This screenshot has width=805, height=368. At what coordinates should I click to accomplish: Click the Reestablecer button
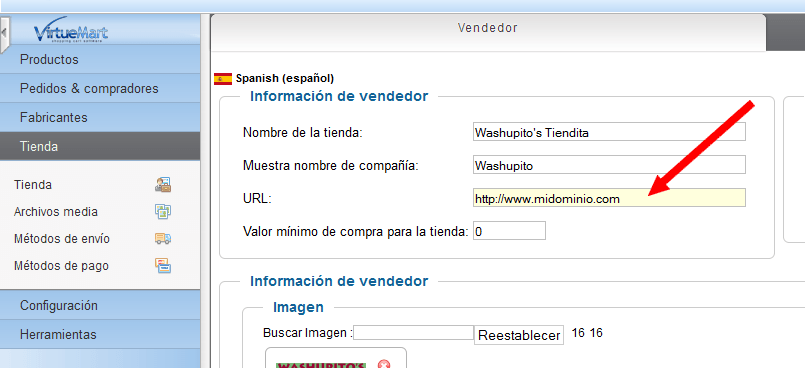pos(519,336)
